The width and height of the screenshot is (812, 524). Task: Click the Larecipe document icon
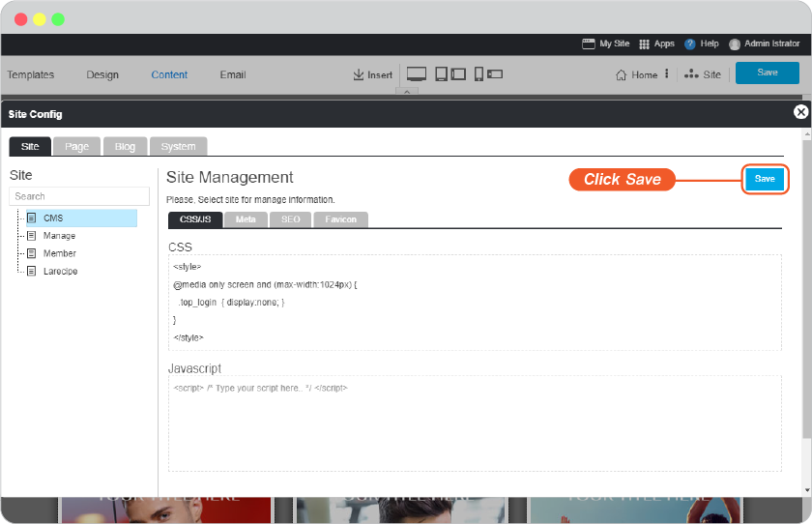pyautogui.click(x=32, y=271)
